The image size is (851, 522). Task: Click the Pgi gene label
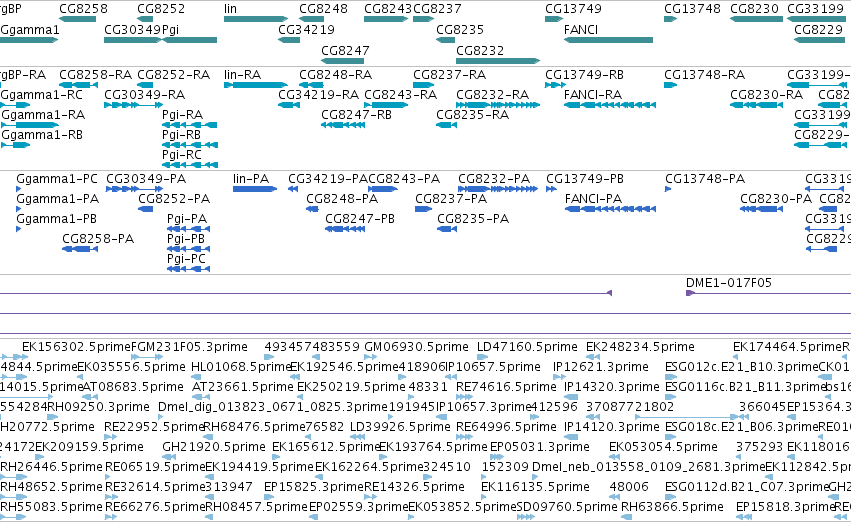pos(170,30)
